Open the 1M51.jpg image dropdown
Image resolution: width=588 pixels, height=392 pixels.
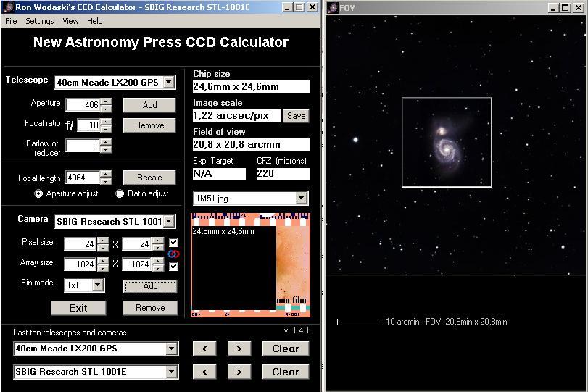(302, 198)
